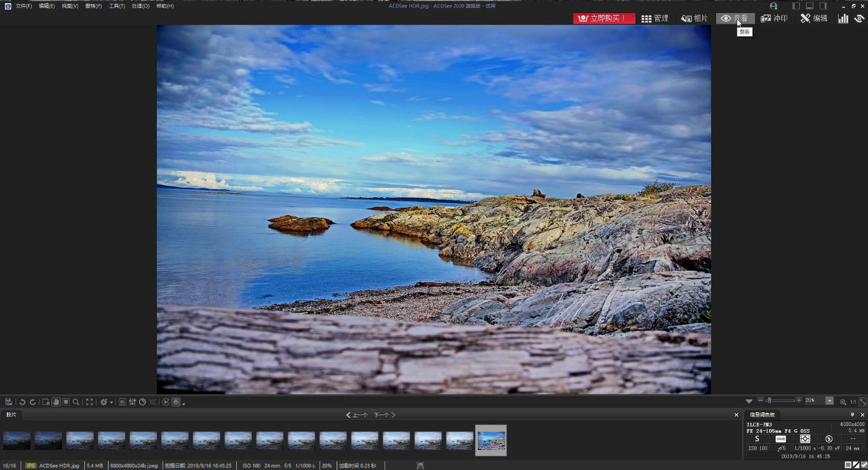Select the first filmstrip thumbnail
868x470 pixels.
pos(17,440)
